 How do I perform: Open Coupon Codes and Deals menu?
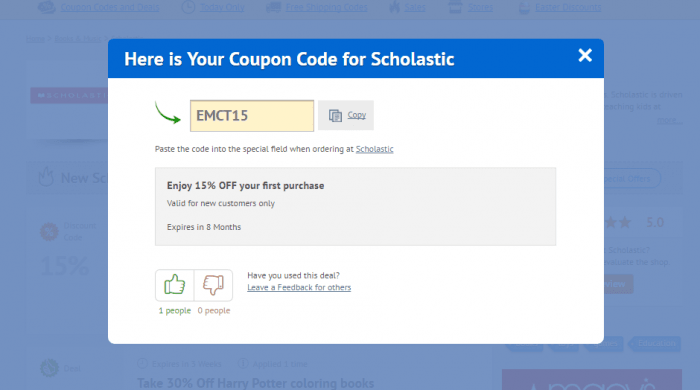110,7
